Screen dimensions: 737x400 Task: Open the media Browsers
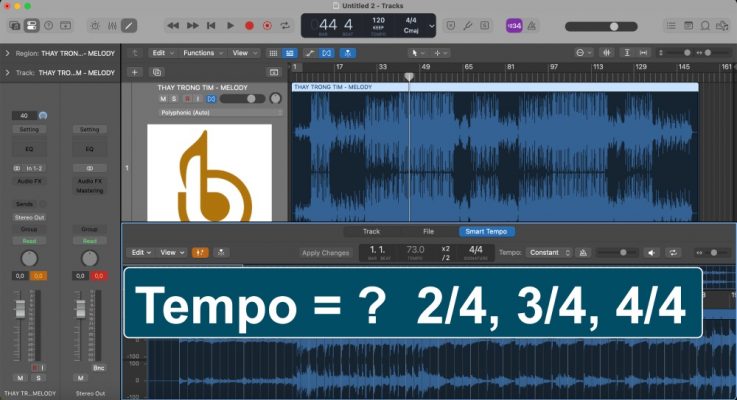[x=722, y=25]
